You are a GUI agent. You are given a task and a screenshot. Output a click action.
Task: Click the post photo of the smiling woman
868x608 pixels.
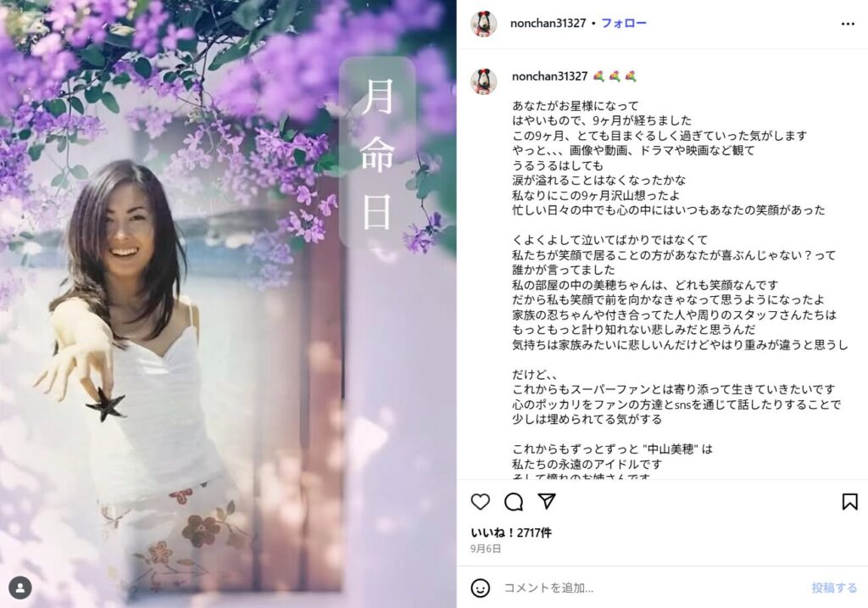pos(228,304)
